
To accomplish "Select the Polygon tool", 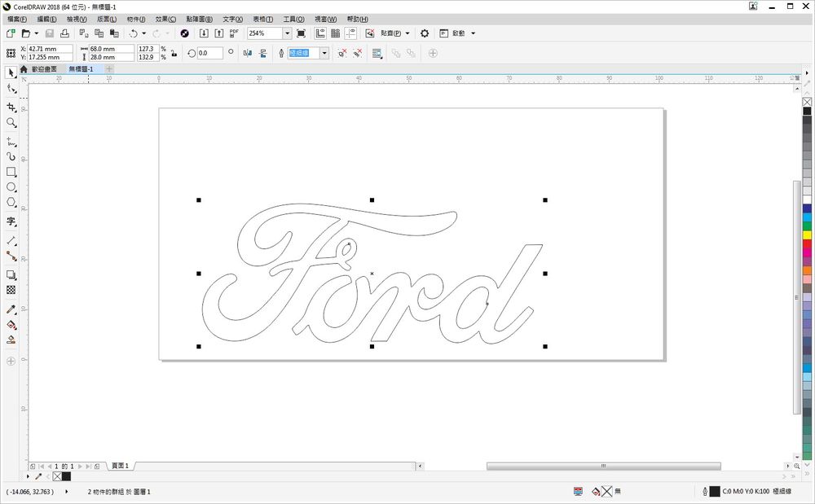I will [11, 203].
